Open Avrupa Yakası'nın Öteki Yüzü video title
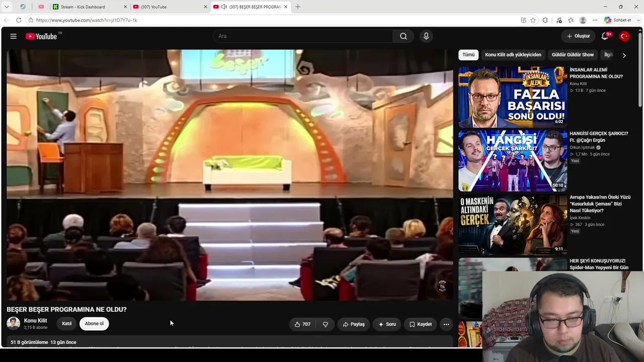 click(600, 204)
